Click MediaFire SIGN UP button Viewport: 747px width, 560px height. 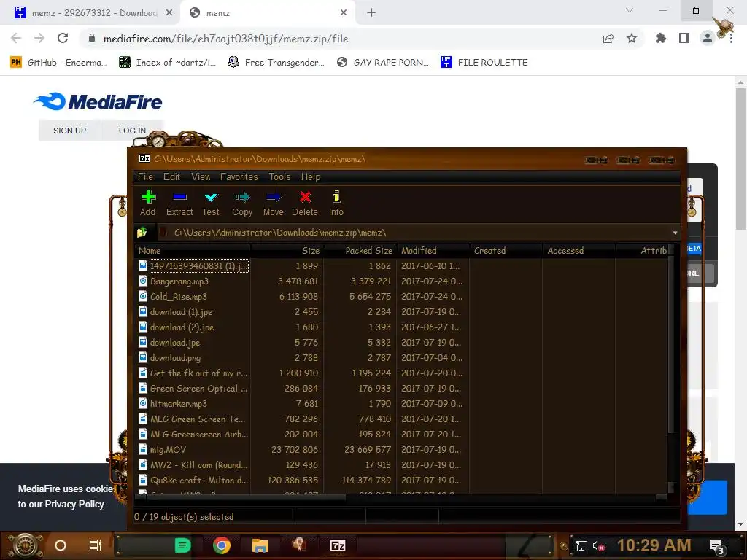pos(69,131)
